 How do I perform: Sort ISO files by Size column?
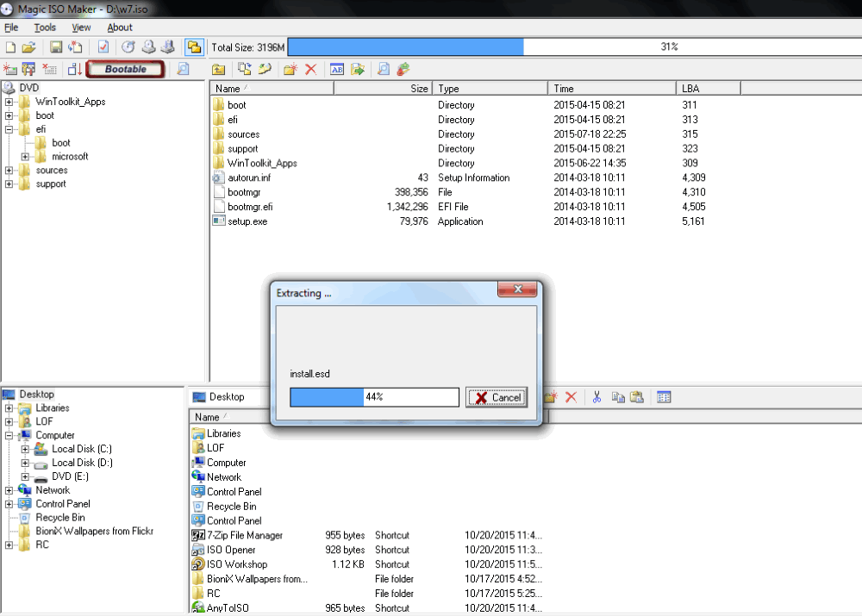(383, 89)
